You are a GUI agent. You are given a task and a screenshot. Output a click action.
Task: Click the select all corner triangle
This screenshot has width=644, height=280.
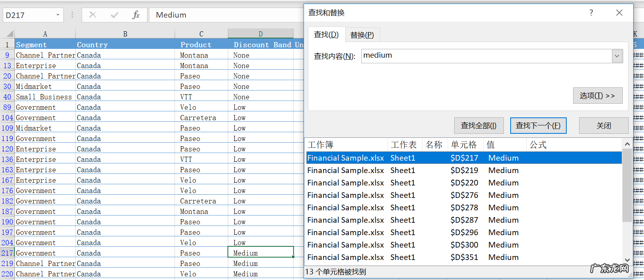pos(10,34)
